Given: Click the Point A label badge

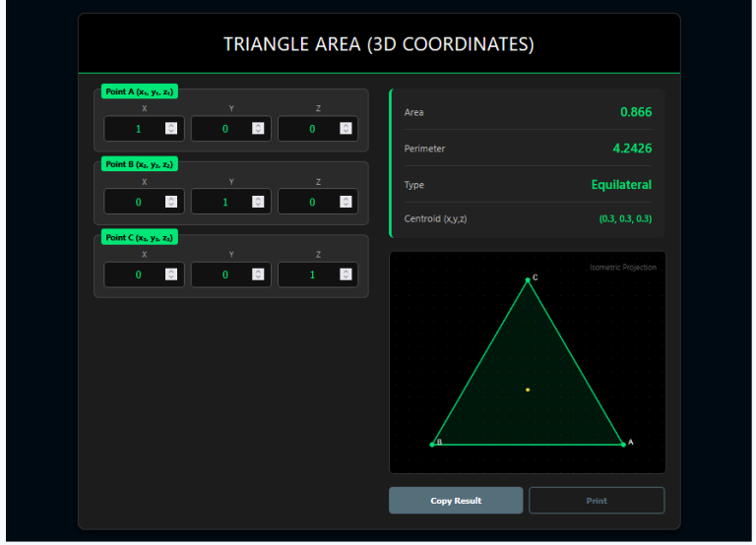Looking at the screenshot, I should 140,91.
